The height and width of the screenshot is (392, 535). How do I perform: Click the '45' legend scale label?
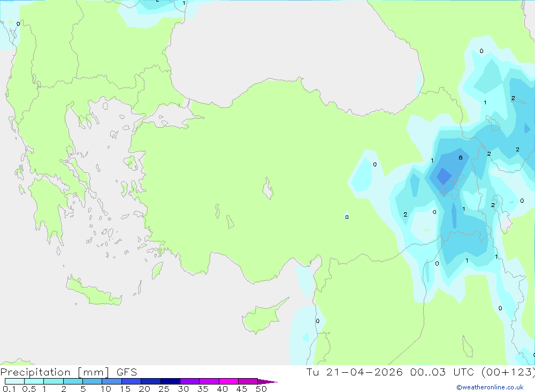(242, 389)
